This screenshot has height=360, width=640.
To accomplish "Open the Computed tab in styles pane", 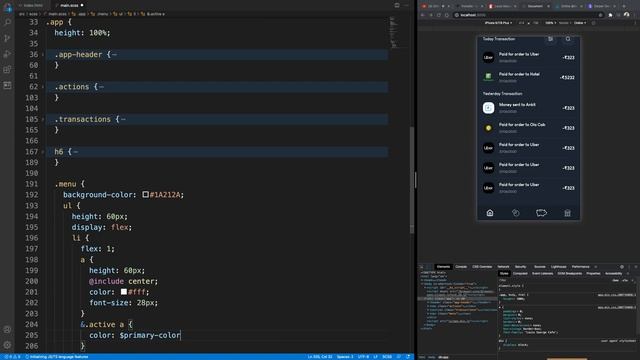I will [x=520, y=273].
